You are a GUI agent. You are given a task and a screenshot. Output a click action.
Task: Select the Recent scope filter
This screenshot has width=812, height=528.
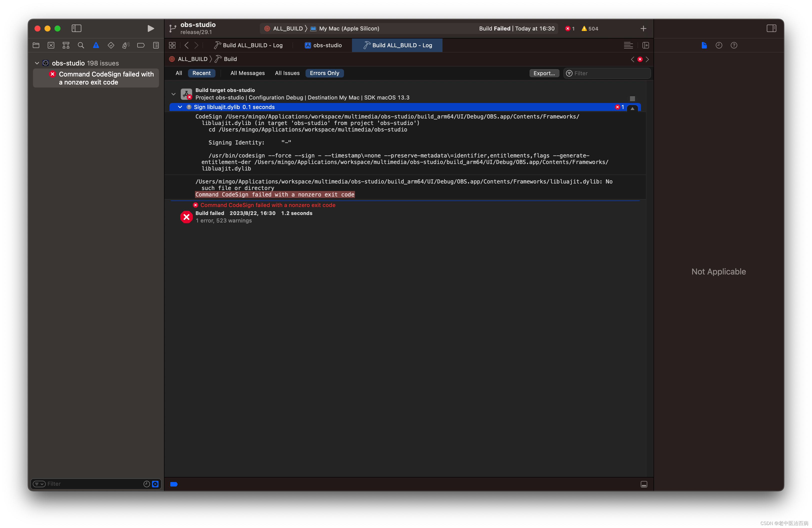201,73
